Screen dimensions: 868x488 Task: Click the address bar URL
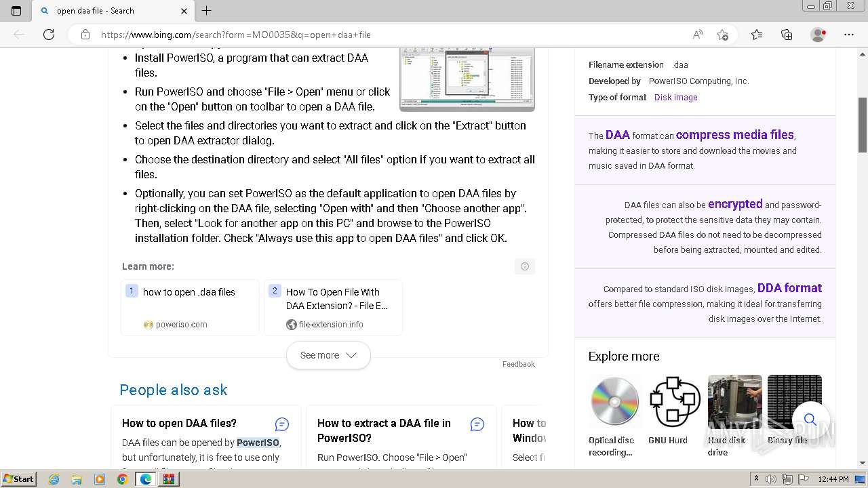point(236,35)
